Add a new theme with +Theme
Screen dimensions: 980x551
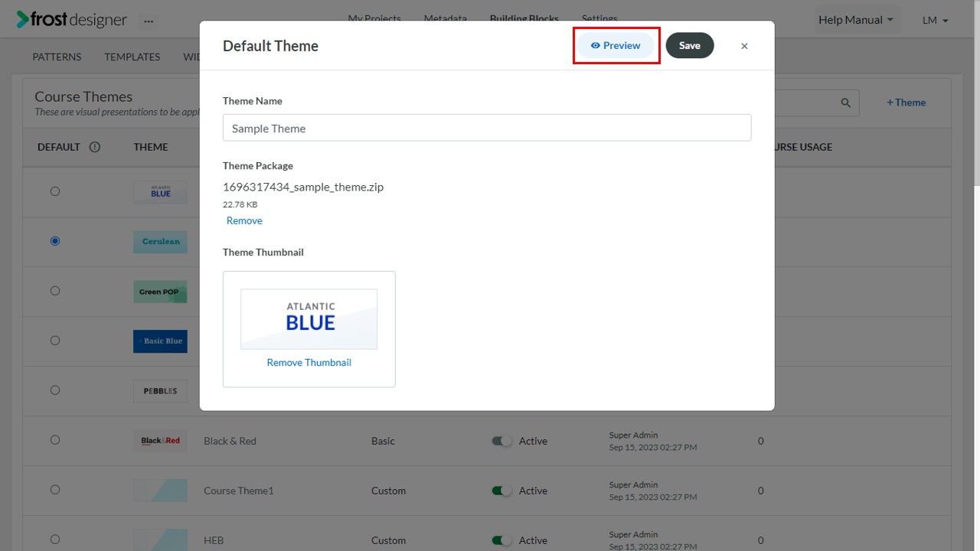point(906,103)
